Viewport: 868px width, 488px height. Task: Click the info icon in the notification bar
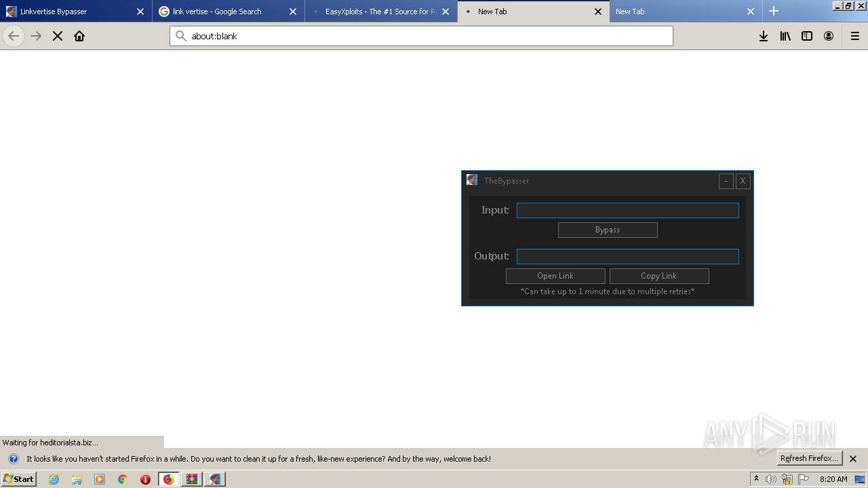[x=13, y=459]
